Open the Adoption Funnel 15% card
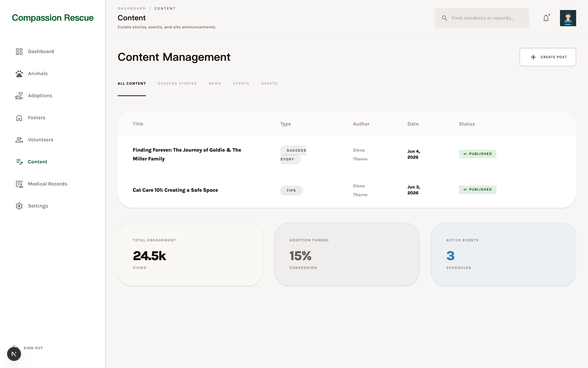 (x=347, y=254)
